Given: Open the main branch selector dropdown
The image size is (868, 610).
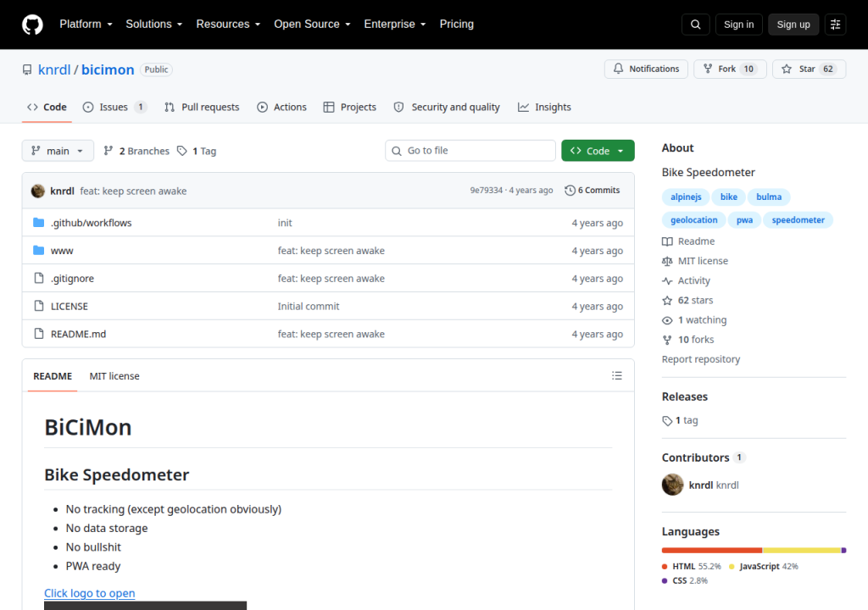Looking at the screenshot, I should [58, 151].
